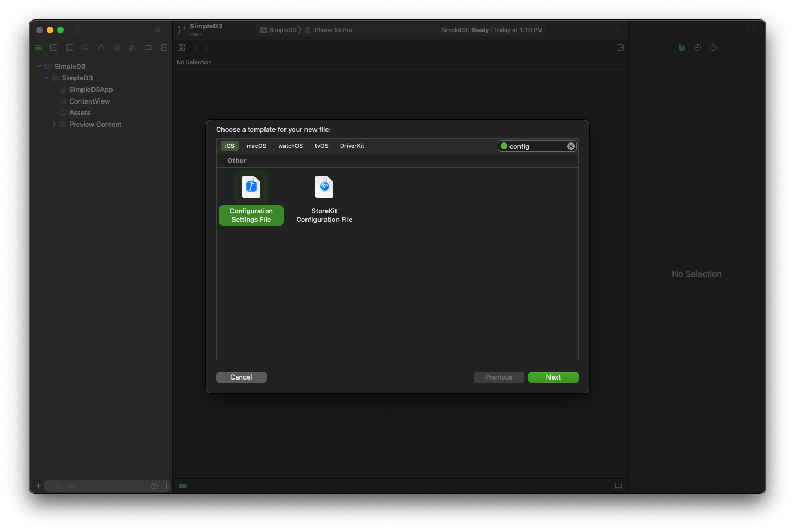
Task: Click the SimpleD3 Ready status display
Action: coord(492,30)
